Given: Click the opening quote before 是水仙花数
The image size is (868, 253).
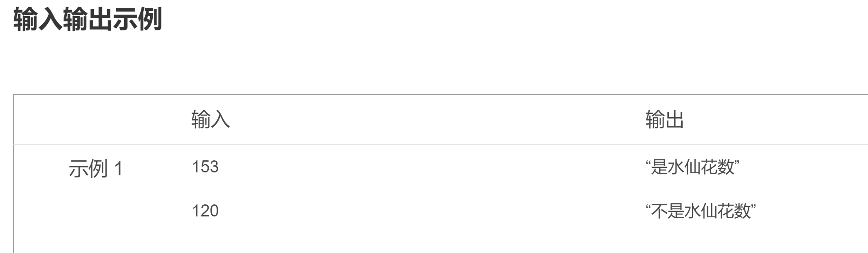Looking at the screenshot, I should 648,162.
